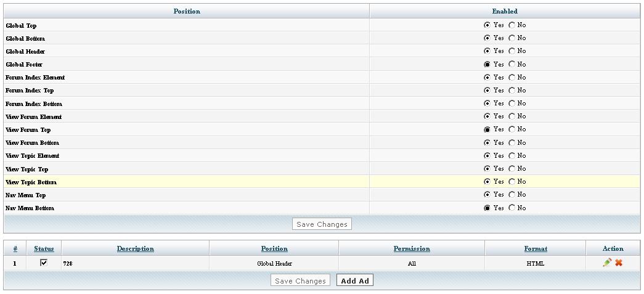
Task: Select No for Global Top position
Action: point(512,25)
